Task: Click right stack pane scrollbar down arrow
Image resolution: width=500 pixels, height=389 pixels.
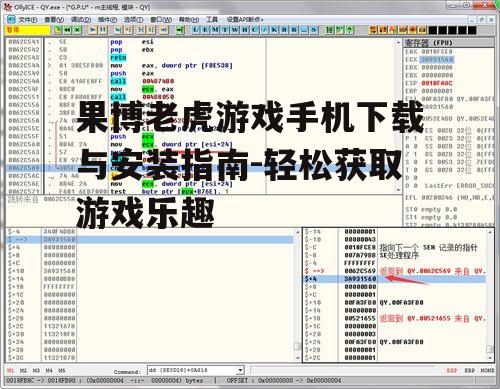Action: pos(490,358)
